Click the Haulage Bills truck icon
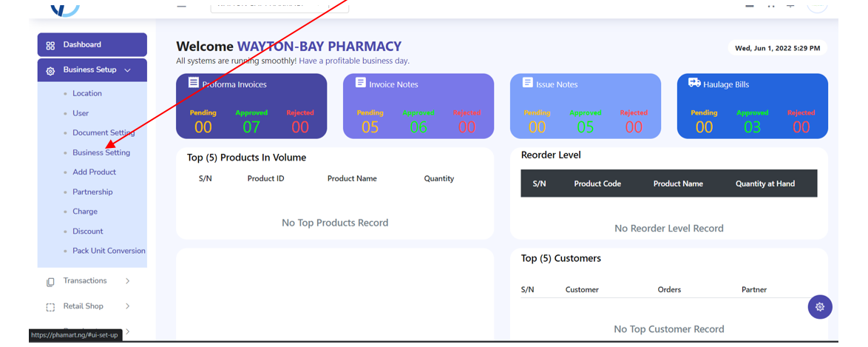Image resolution: width=868 pixels, height=347 pixels. (x=694, y=83)
